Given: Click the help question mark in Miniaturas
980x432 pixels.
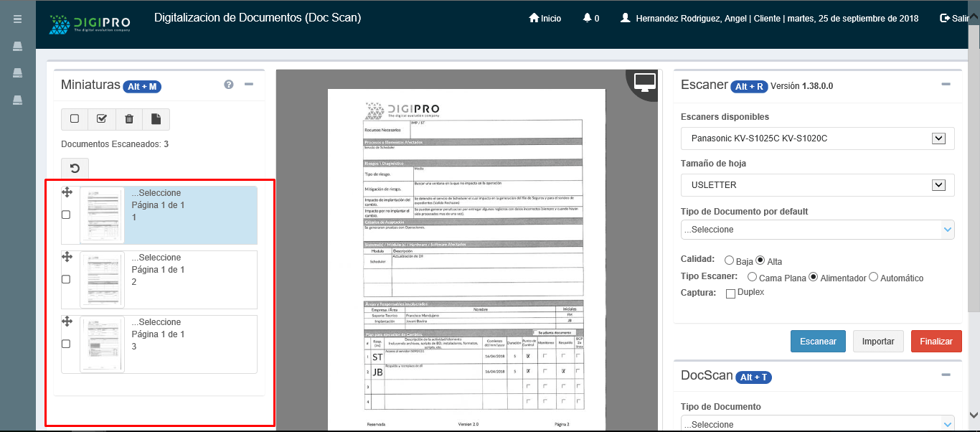Looking at the screenshot, I should (x=229, y=85).
